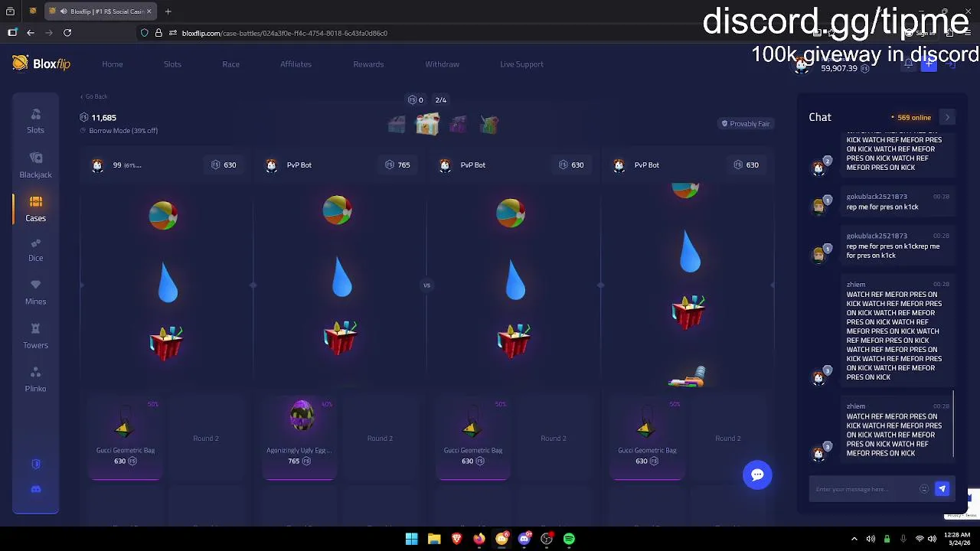Go back in the browser
The height and width of the screenshot is (551, 980).
click(x=31, y=33)
